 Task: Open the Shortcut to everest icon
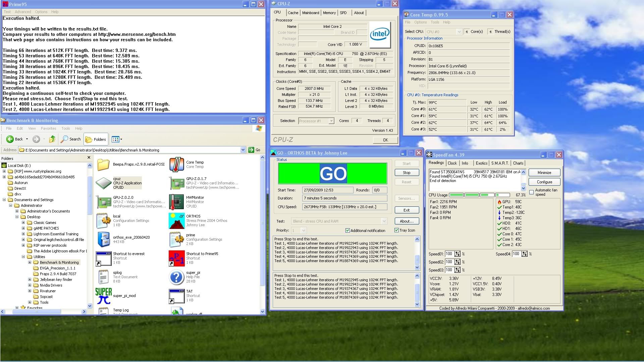(x=103, y=258)
